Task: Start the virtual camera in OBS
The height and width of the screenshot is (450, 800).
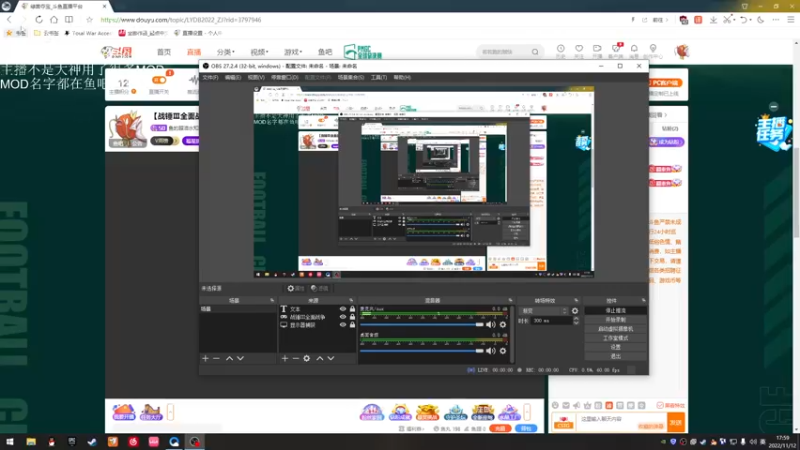Action: [x=615, y=329]
